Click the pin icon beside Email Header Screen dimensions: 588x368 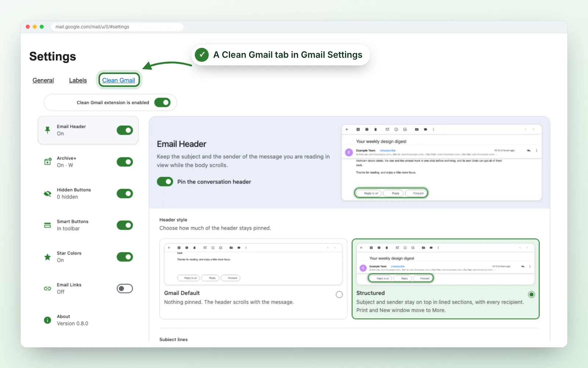point(47,130)
